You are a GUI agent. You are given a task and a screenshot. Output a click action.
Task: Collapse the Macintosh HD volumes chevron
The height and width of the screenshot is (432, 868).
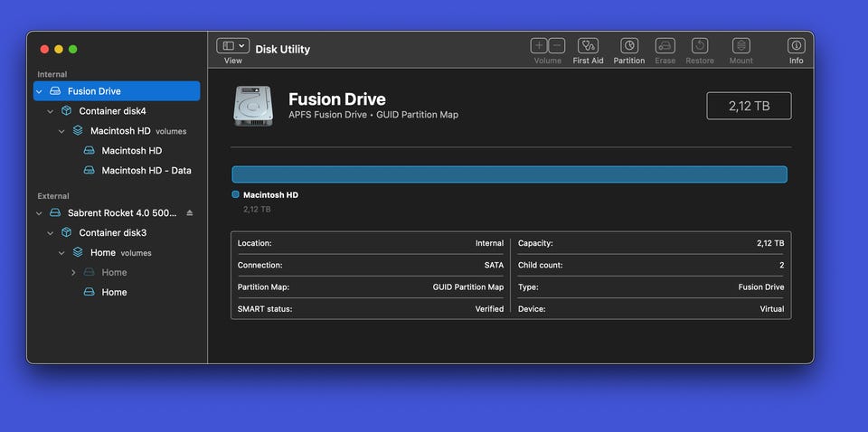(61, 131)
